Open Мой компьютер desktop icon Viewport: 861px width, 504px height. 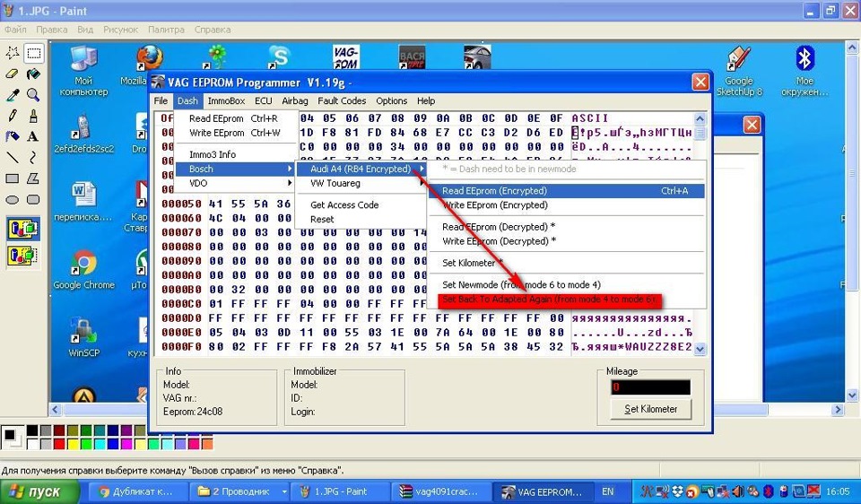83,72
